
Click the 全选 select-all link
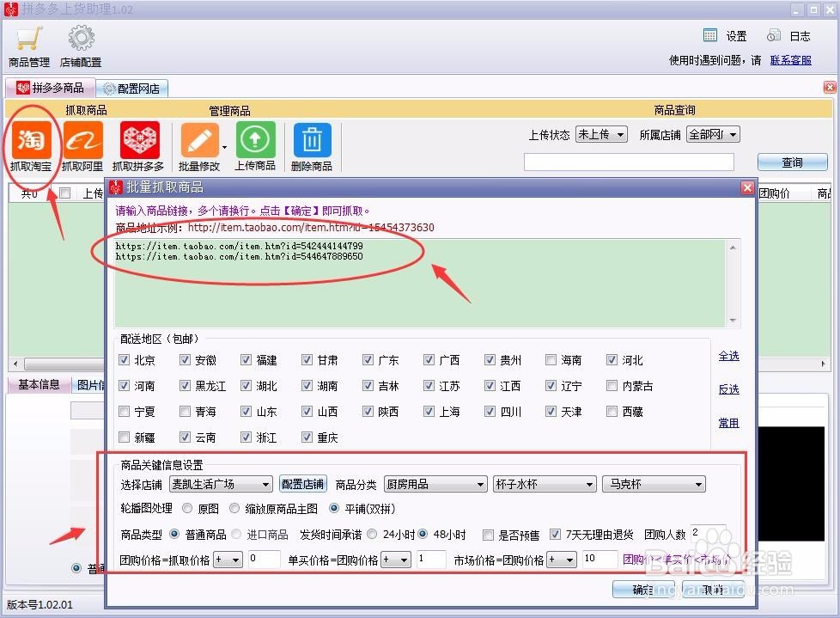coord(728,356)
